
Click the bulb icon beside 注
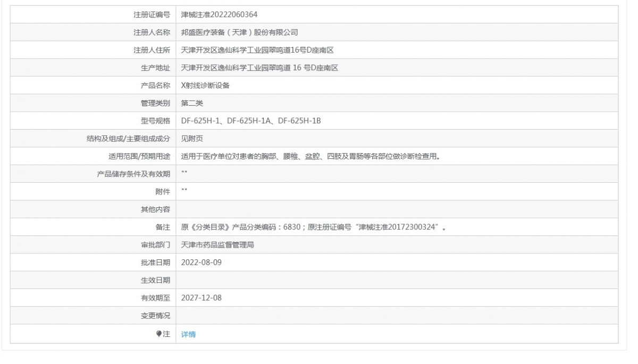(x=158, y=334)
